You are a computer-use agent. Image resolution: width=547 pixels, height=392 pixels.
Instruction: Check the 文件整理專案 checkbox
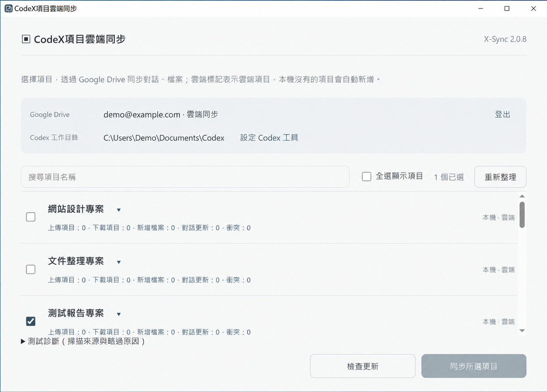[x=31, y=269]
